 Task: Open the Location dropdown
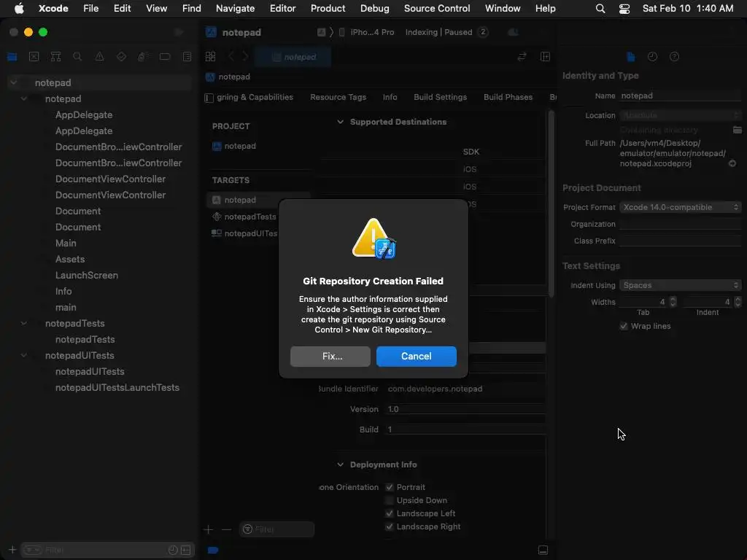click(x=680, y=115)
